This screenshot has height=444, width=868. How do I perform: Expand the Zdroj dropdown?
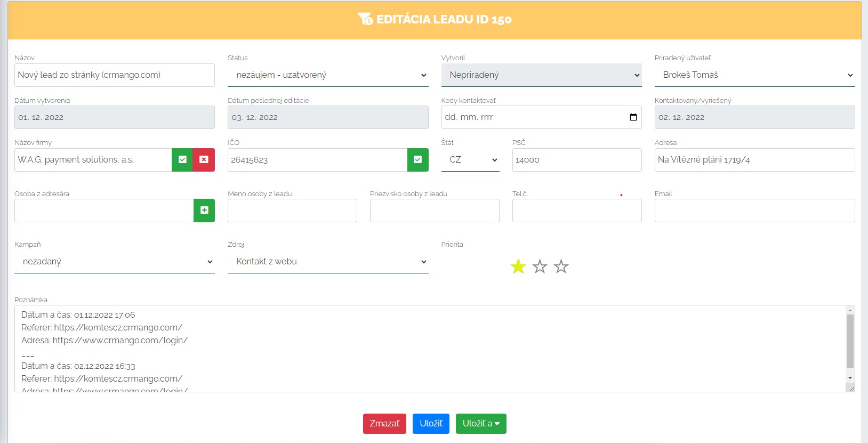(328, 262)
